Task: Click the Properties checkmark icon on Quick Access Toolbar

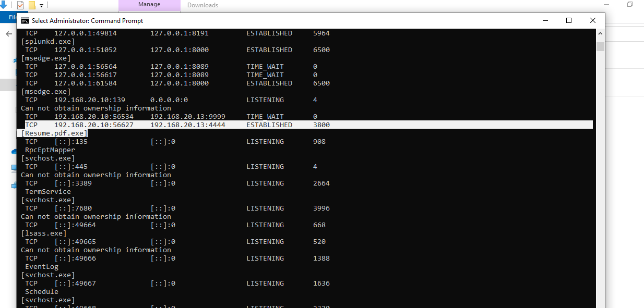Action: (x=21, y=5)
